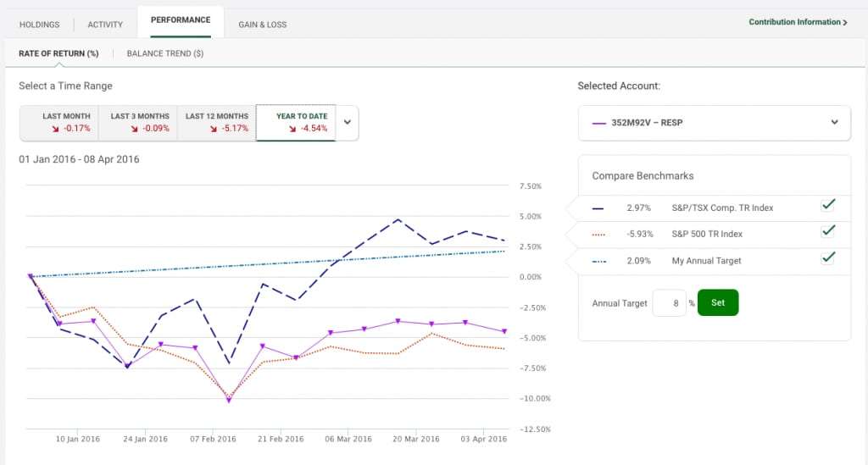Click the Contribution Information chevron arrow
Screen dimensions: 868x465
tap(845, 23)
